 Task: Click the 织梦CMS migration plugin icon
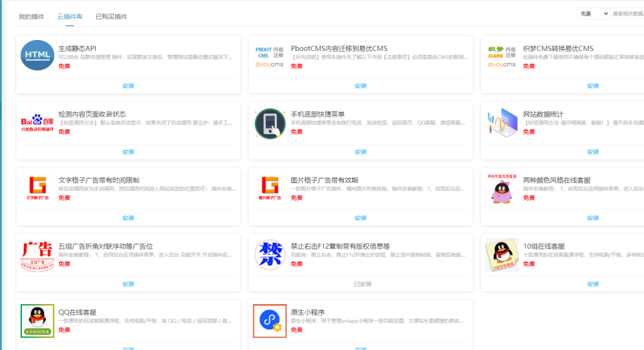point(502,57)
